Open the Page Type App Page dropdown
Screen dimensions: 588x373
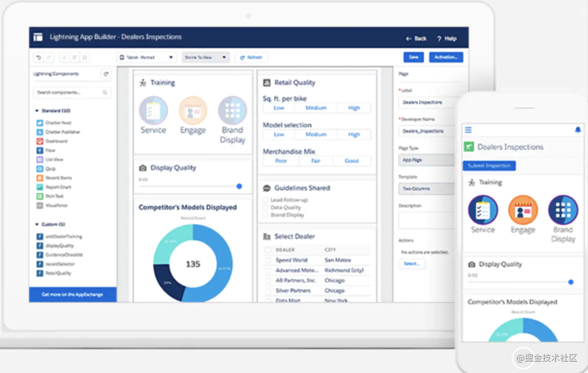click(426, 160)
